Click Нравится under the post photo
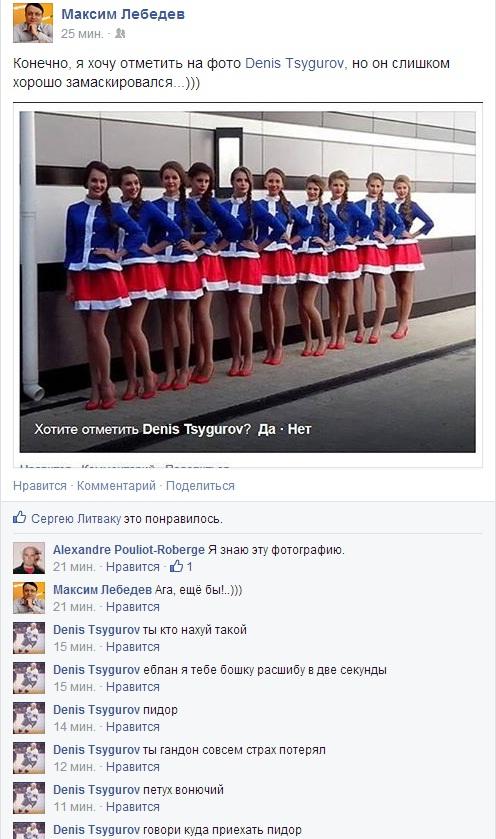The height and width of the screenshot is (839, 496). click(x=40, y=486)
